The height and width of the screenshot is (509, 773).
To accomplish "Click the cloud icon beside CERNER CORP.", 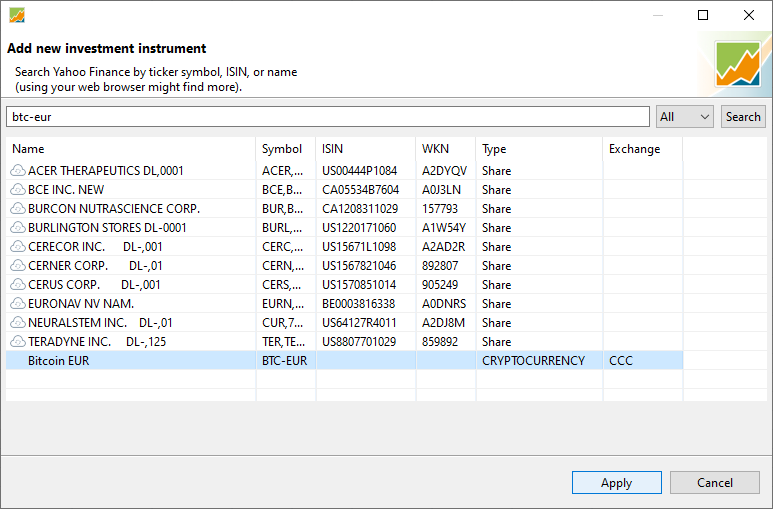I will pos(18,265).
